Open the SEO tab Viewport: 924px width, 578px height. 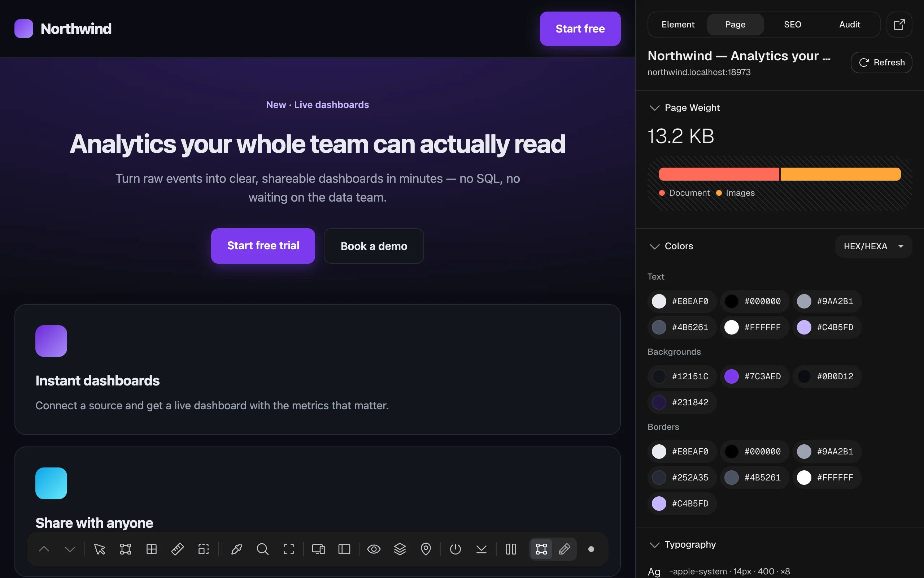coord(792,25)
